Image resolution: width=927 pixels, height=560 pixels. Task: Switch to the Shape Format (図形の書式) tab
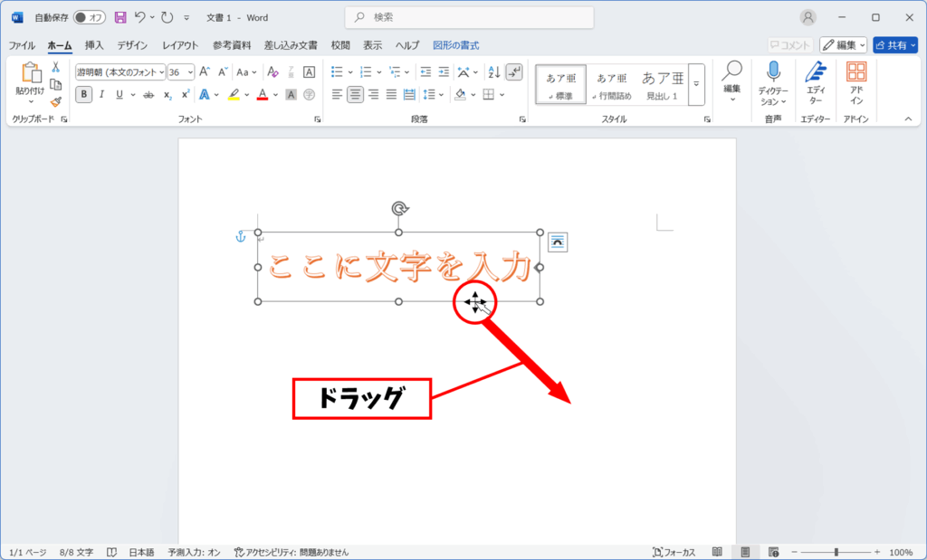(455, 45)
